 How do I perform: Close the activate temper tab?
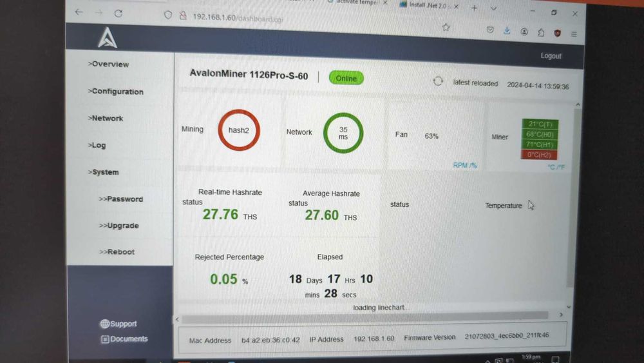(385, 3)
